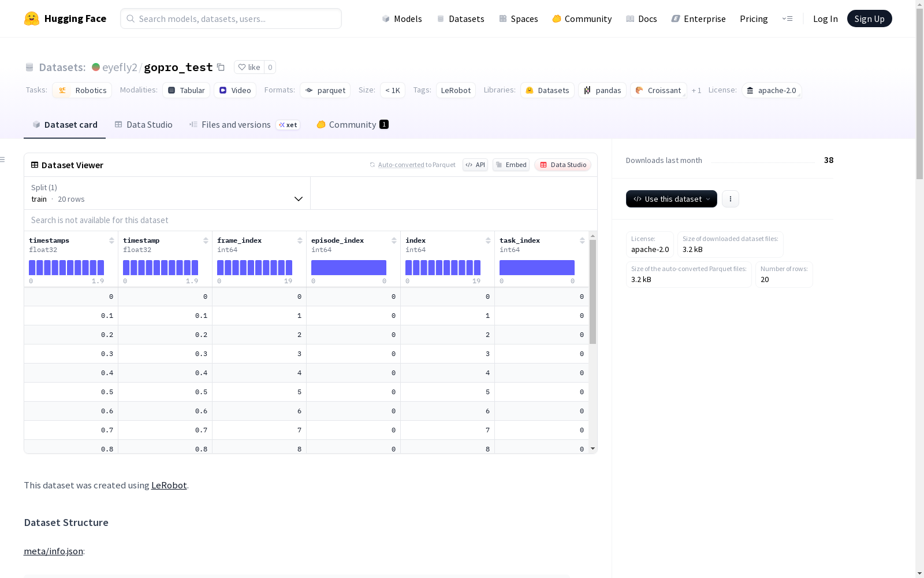The image size is (924, 578).
Task: Sort the index column
Action: click(x=488, y=240)
